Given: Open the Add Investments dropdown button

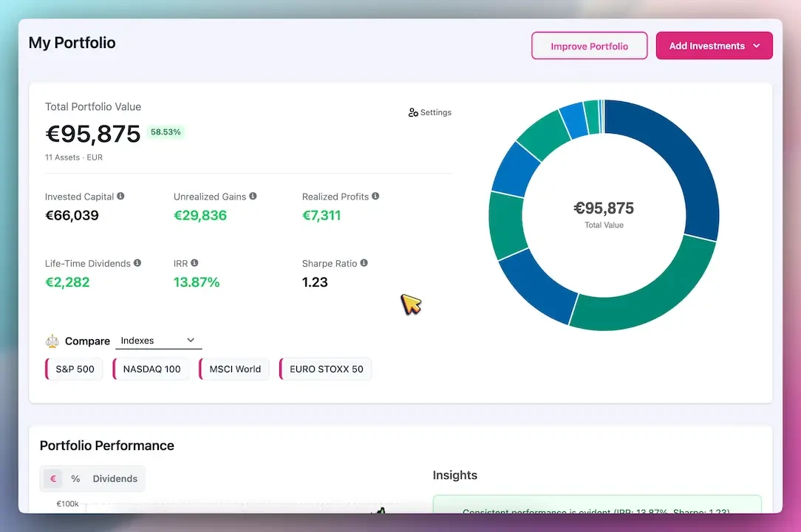Looking at the screenshot, I should (714, 46).
